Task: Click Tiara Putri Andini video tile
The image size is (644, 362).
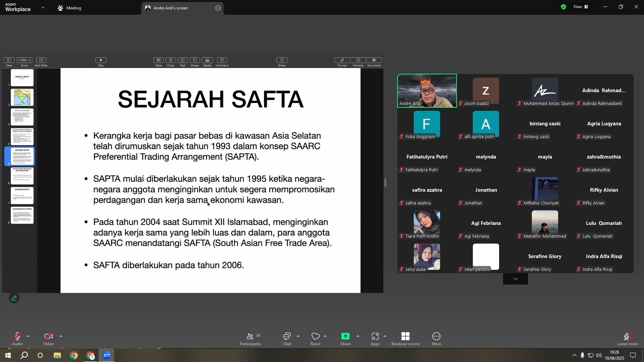Action: click(x=427, y=223)
